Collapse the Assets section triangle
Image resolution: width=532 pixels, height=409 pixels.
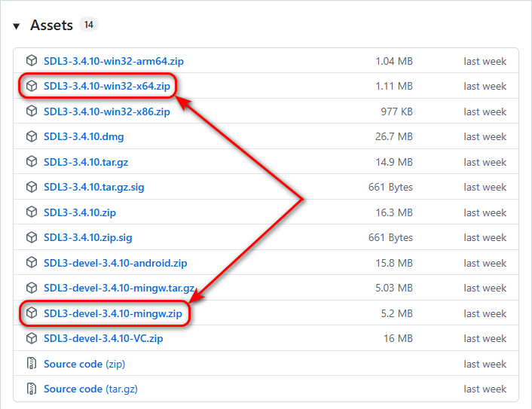[17, 26]
